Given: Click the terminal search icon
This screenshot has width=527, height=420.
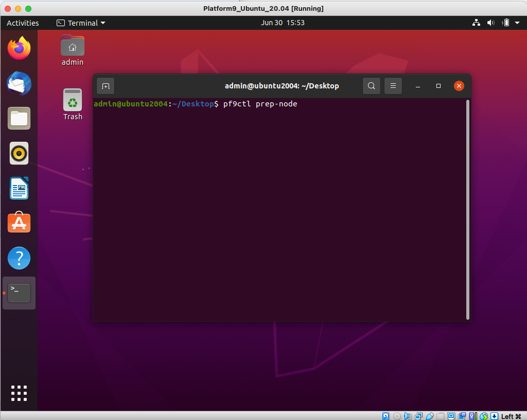Looking at the screenshot, I should click(372, 86).
